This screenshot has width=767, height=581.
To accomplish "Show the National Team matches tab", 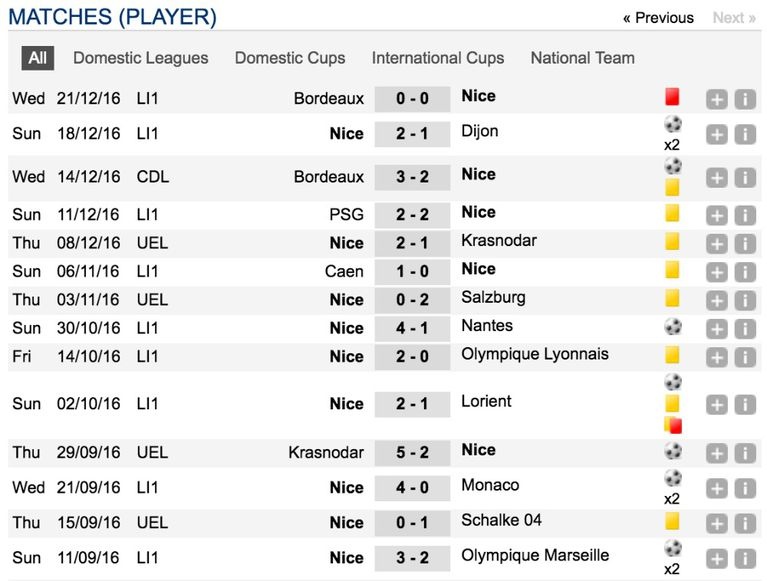I will [582, 58].
